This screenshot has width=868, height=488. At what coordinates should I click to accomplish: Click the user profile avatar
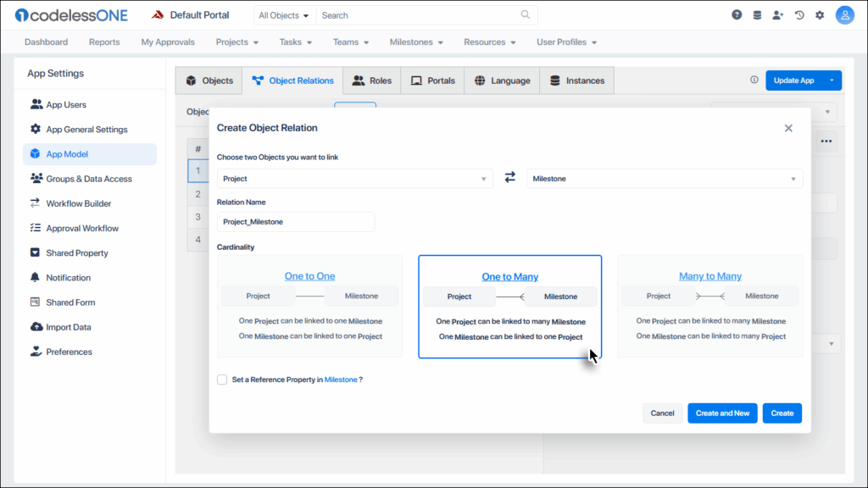click(x=844, y=15)
